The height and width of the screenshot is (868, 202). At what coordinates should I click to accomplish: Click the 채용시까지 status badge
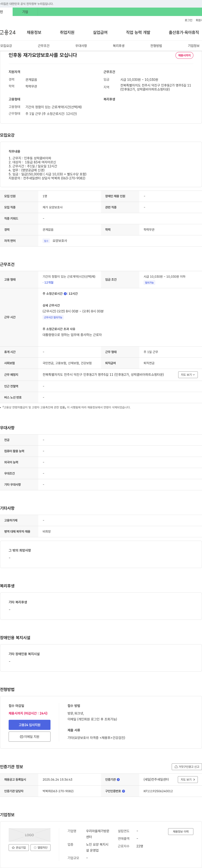click(x=185, y=55)
